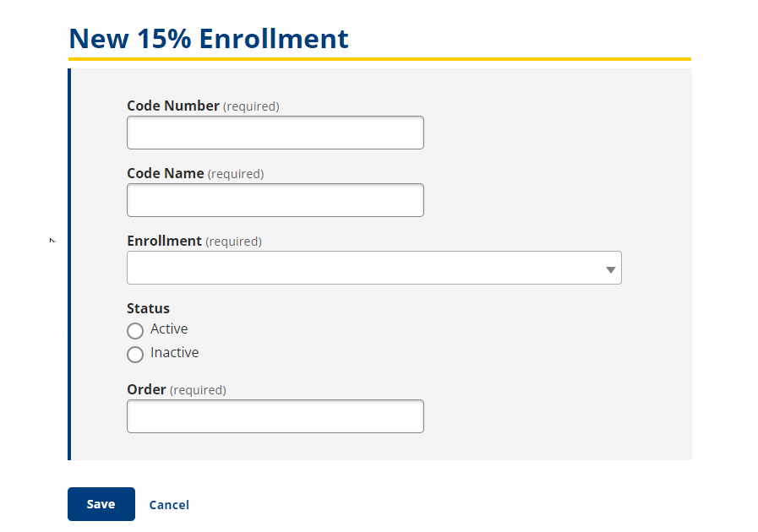
Task: Click the Enrollment dropdown arrow icon
Action: (610, 269)
